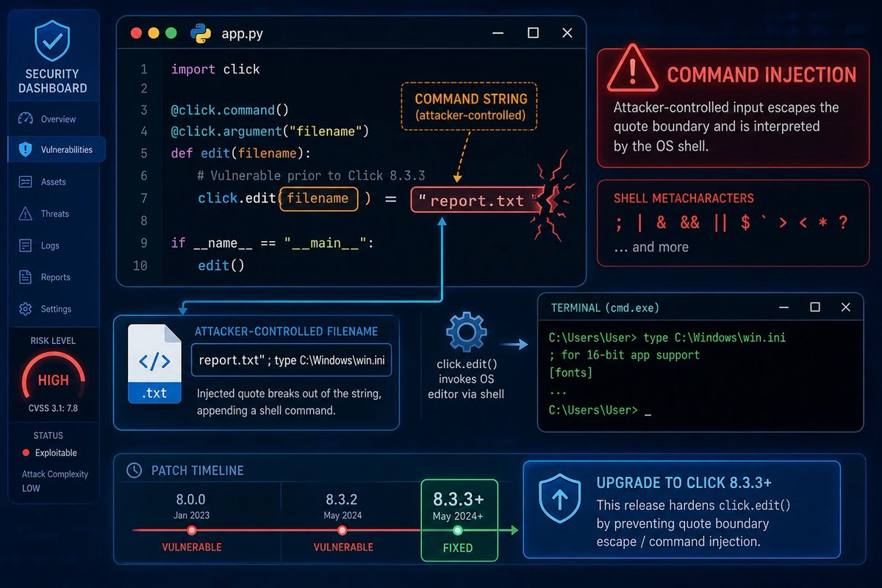The height and width of the screenshot is (588, 882).
Task: Click the Settings gear icon in sidebar
Action: point(26,309)
